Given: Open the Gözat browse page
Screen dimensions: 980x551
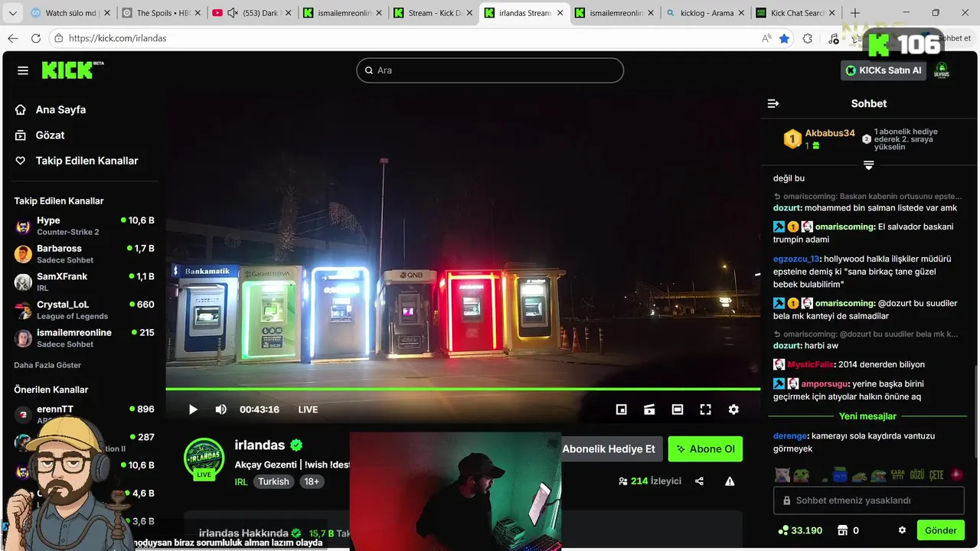Looking at the screenshot, I should (x=40, y=135).
